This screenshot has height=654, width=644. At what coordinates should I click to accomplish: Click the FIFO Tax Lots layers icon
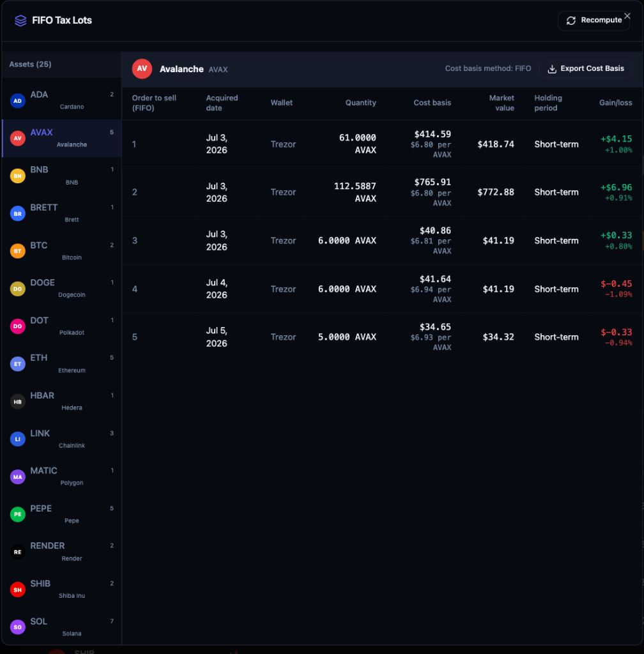[x=20, y=20]
